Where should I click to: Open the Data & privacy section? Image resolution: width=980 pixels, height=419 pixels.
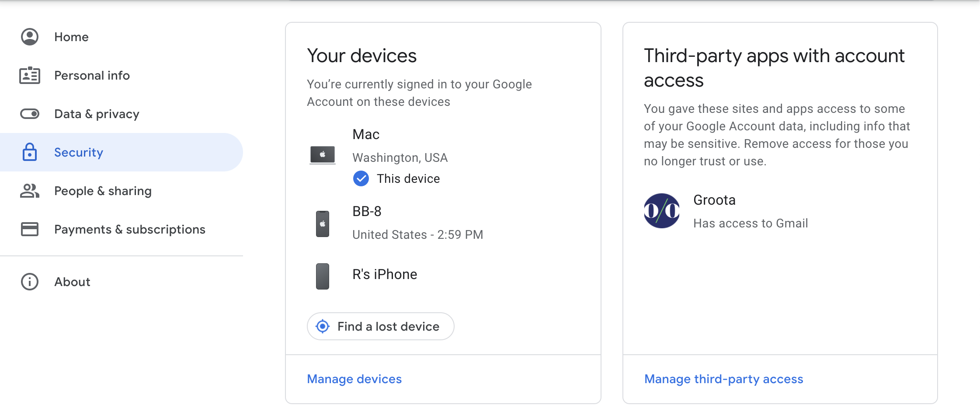coord(97,114)
